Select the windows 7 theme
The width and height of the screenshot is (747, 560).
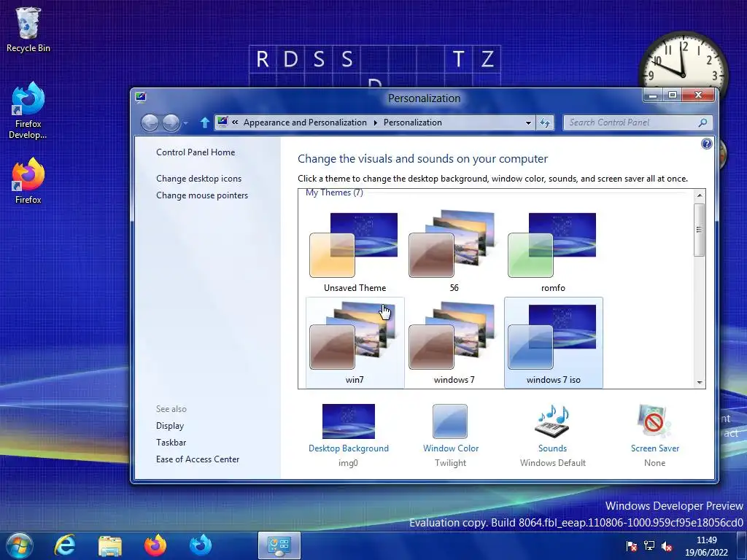click(454, 343)
